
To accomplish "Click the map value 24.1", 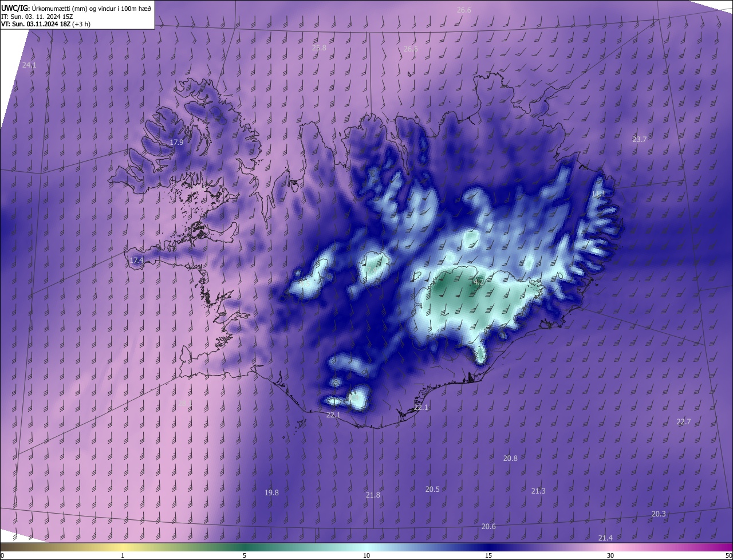I will [29, 65].
